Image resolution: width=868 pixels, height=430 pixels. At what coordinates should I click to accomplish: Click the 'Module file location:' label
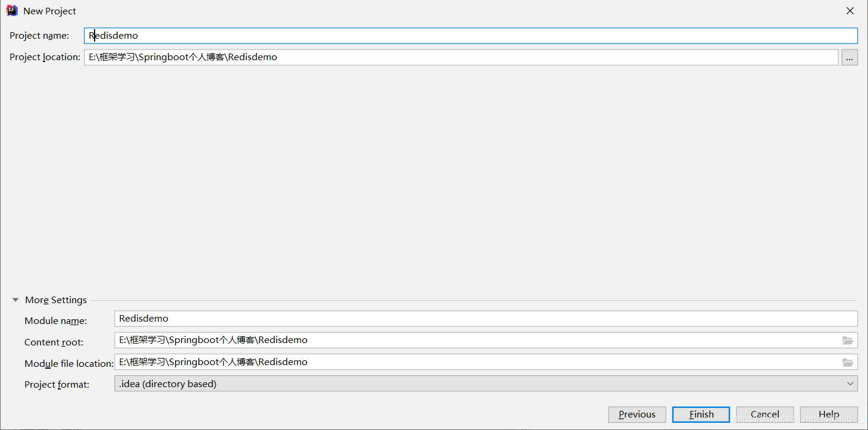[x=69, y=364]
